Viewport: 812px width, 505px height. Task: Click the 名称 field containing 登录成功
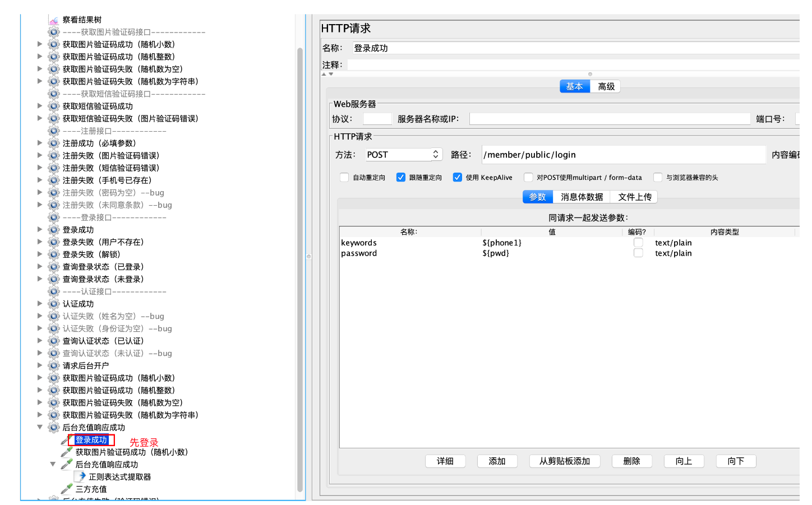(x=575, y=48)
